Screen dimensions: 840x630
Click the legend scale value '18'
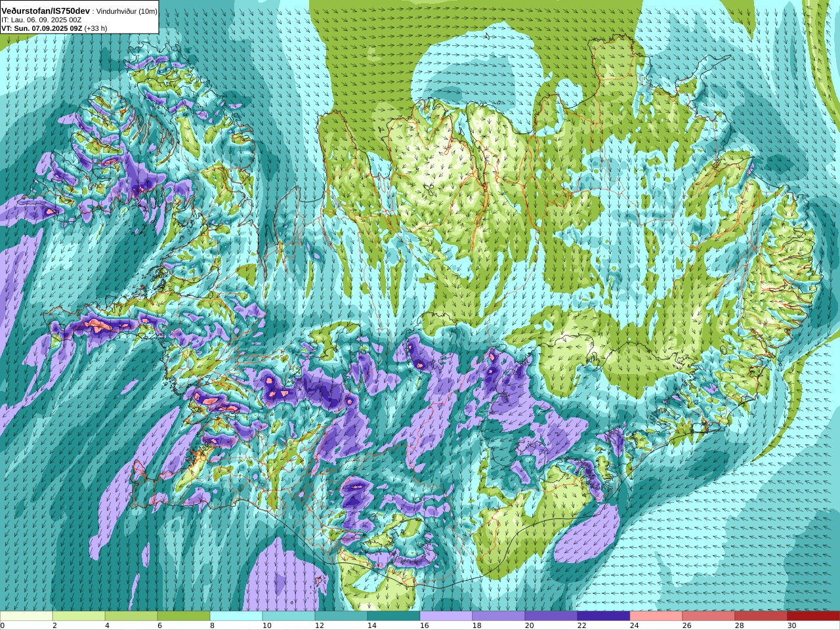[477, 625]
